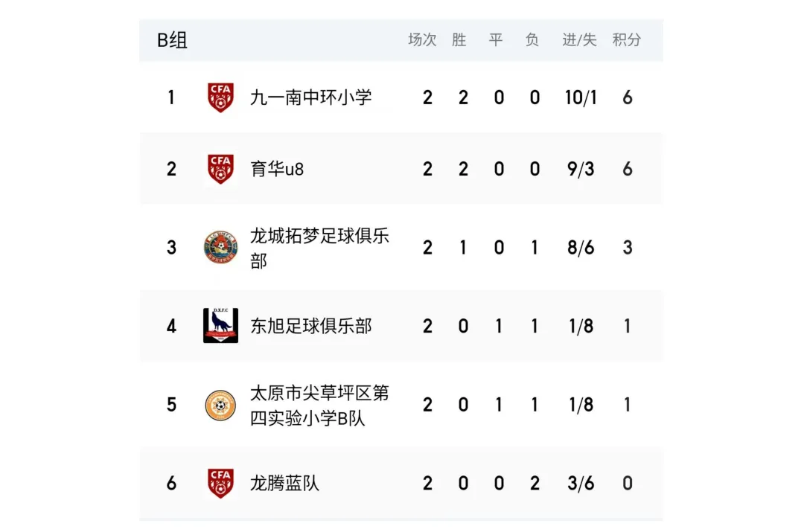
Task: Open team 龙腾蓝队
Action: click(284, 484)
